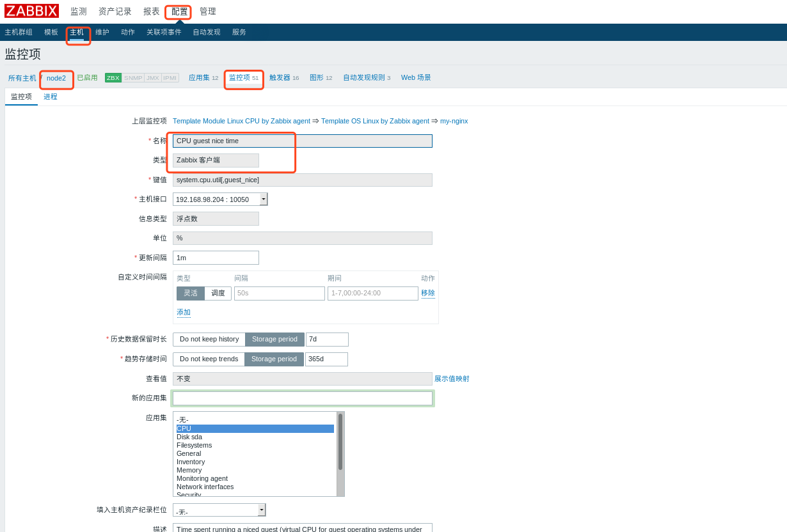Open Template OS Linux by Zabbix agent link
This screenshot has height=532, width=787.
[x=375, y=121]
